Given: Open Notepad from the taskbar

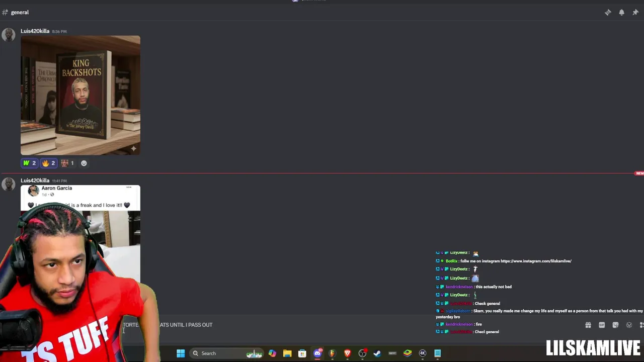Looking at the screenshot, I should coord(438,353).
